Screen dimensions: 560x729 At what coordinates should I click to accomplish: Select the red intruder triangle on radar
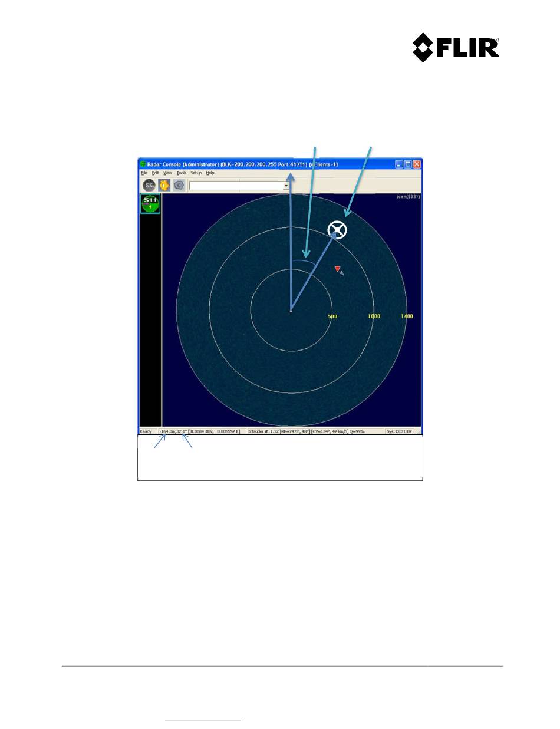pyautogui.click(x=338, y=269)
